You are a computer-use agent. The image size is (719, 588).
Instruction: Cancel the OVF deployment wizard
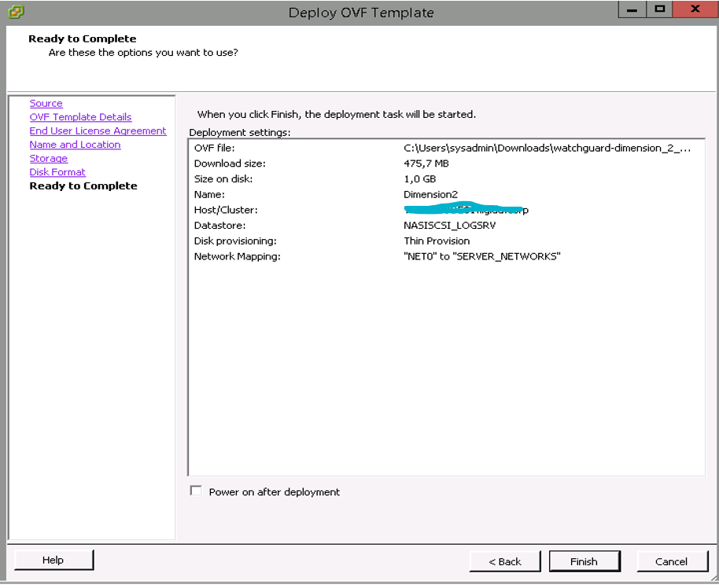coord(671,561)
